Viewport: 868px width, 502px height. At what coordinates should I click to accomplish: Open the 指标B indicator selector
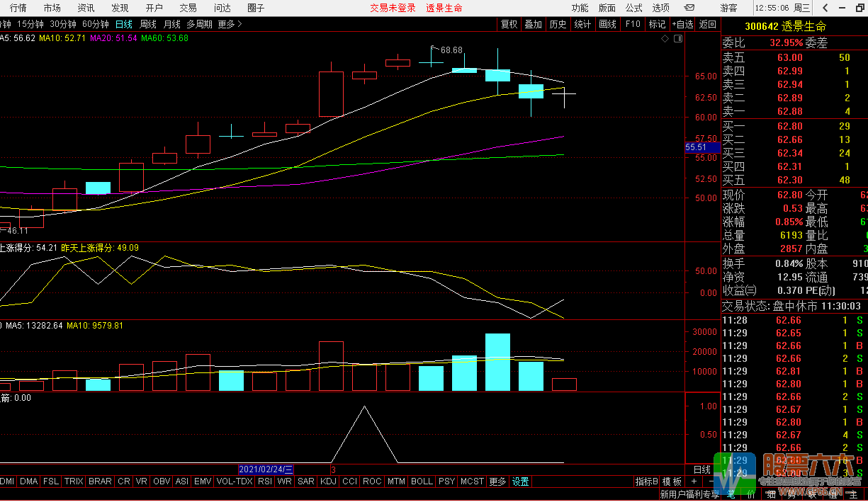(x=646, y=481)
